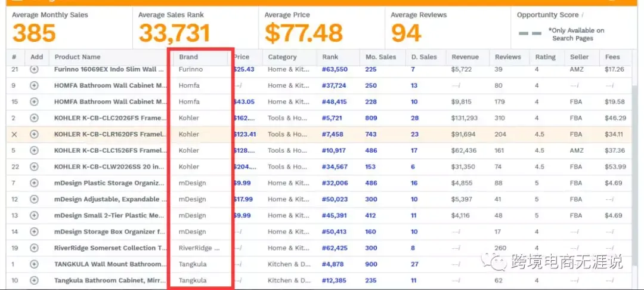Image resolution: width=644 pixels, height=290 pixels.
Task: Select the RiverRidge brand cell
Action: coord(199,248)
